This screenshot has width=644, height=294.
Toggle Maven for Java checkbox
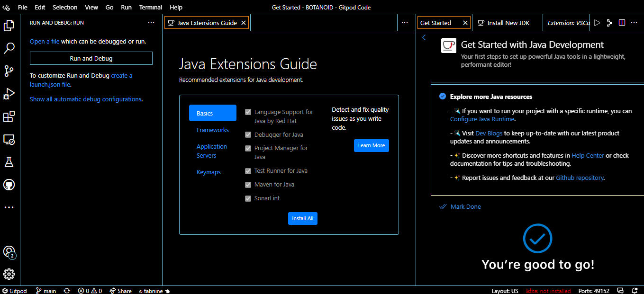point(248,185)
